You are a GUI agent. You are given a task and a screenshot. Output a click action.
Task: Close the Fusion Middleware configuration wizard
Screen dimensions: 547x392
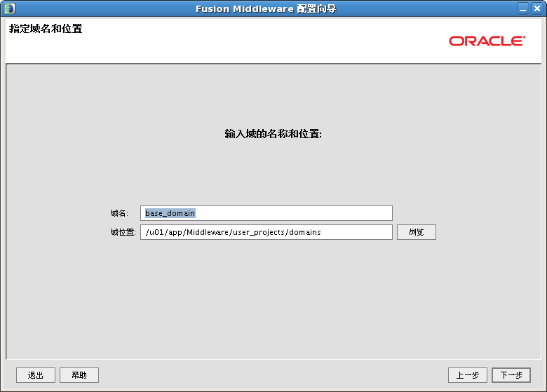(x=537, y=8)
